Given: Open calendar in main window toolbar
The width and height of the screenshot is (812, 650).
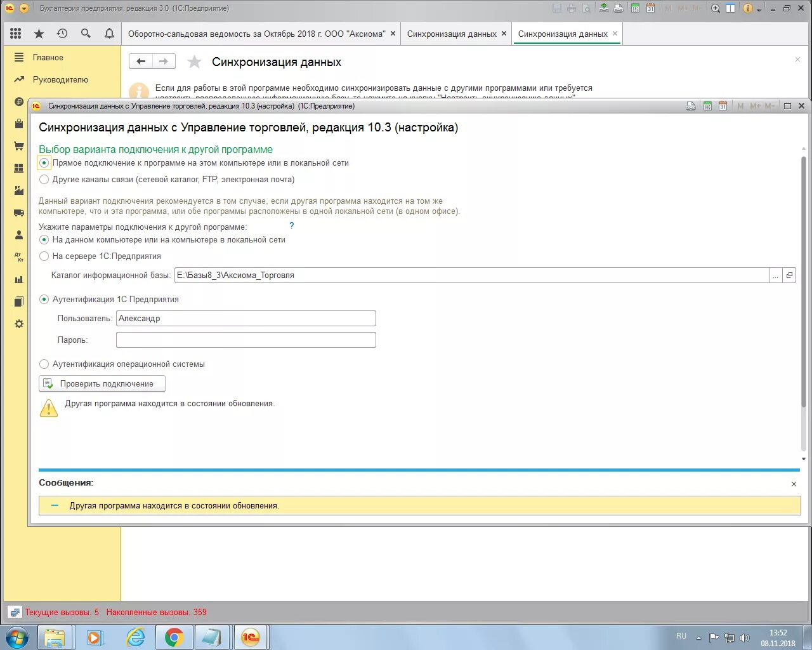Looking at the screenshot, I should (x=650, y=8).
